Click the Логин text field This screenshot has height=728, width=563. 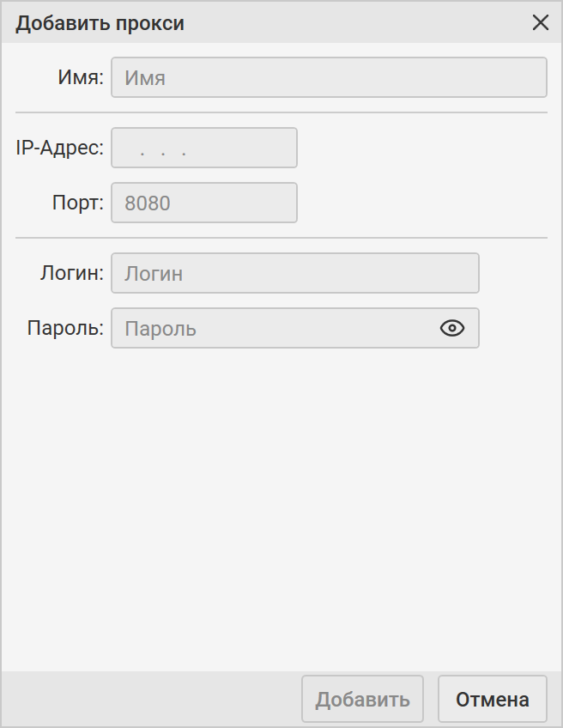pos(294,273)
